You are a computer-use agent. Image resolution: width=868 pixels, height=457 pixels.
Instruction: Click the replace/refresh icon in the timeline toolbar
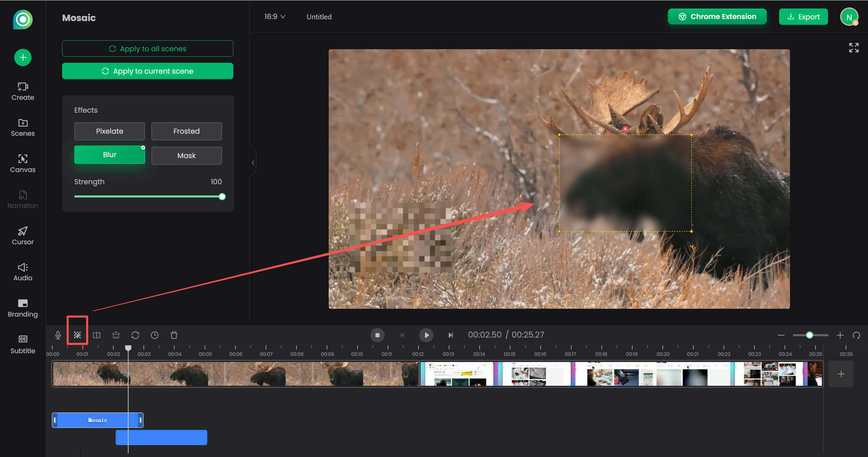tap(135, 335)
